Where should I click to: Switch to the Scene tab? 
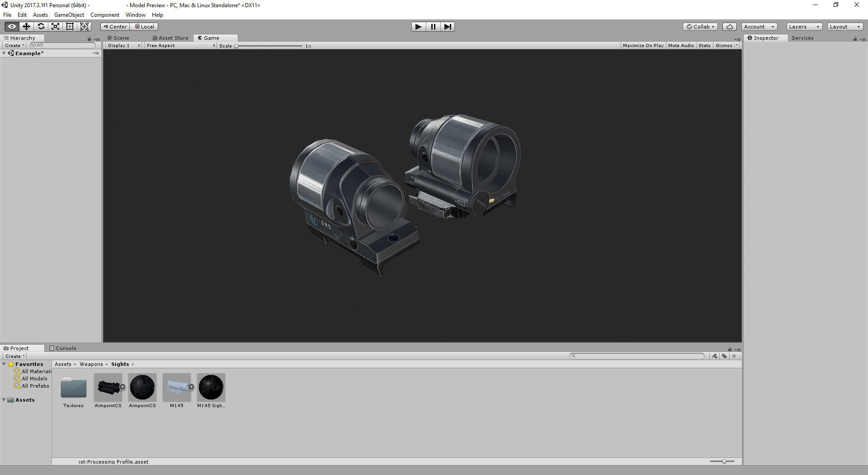pos(118,38)
